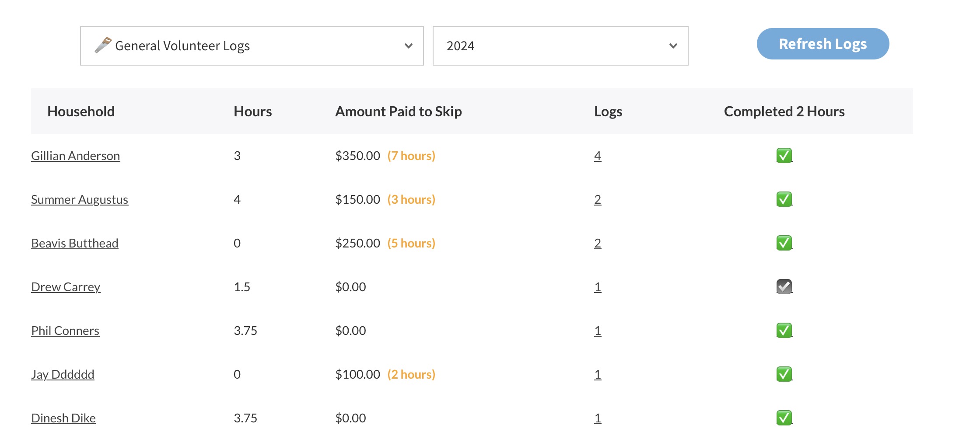View Jay Dddddd's 1 log entry

[598, 375]
